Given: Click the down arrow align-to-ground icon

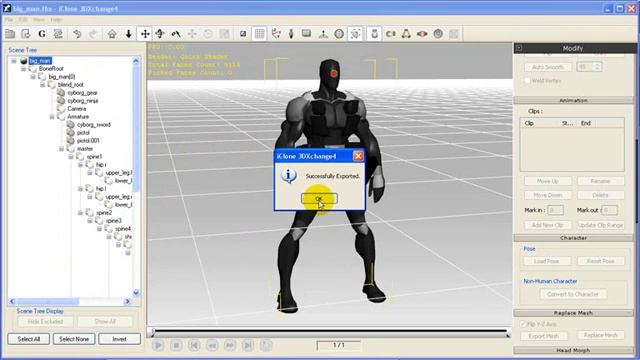Looking at the screenshot, I should point(128,34).
